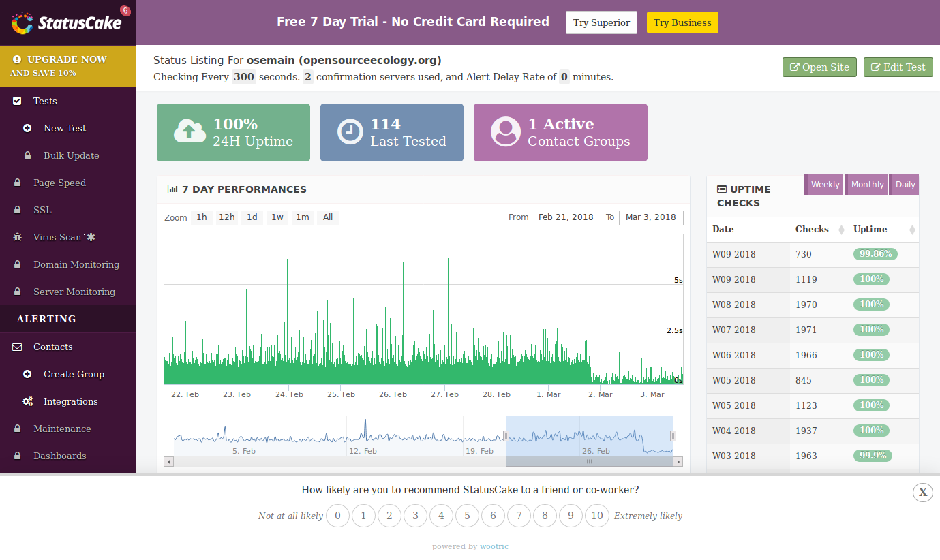Click the navigator left range handle
The width and height of the screenshot is (940, 560).
[x=506, y=436]
